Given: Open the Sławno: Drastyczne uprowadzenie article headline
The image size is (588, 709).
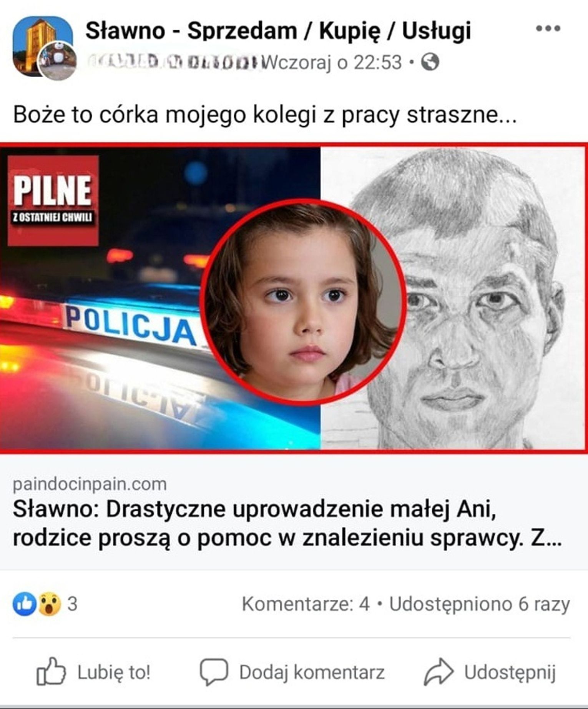Looking at the screenshot, I should click(x=287, y=523).
